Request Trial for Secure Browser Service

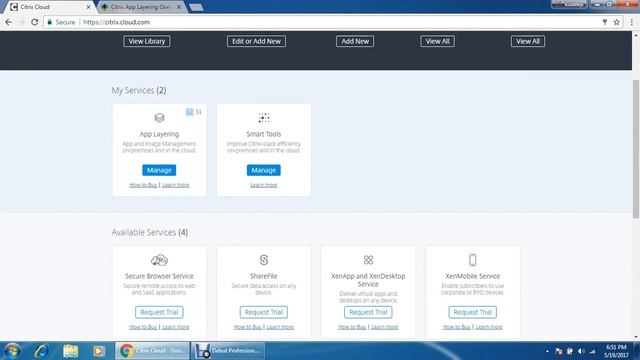(x=159, y=312)
